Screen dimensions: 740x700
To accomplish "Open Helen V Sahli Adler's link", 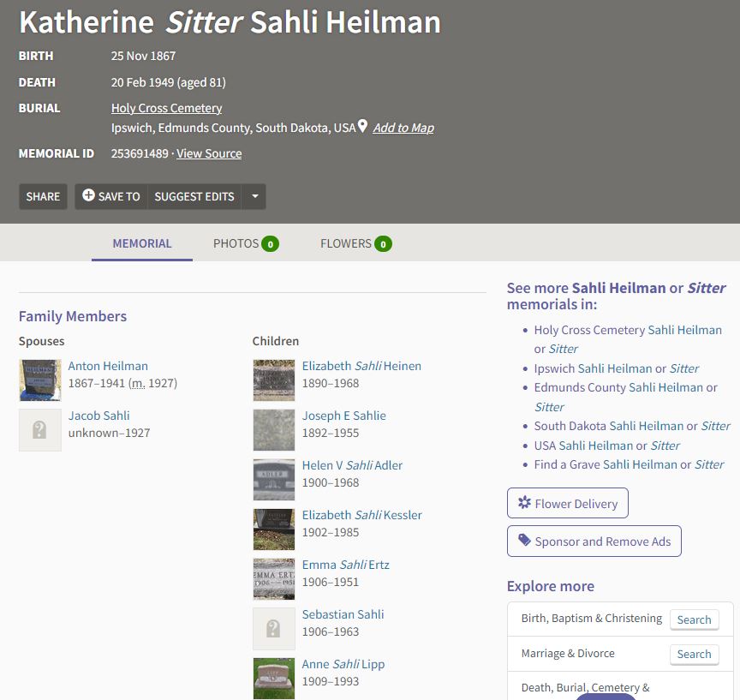I will (x=353, y=465).
